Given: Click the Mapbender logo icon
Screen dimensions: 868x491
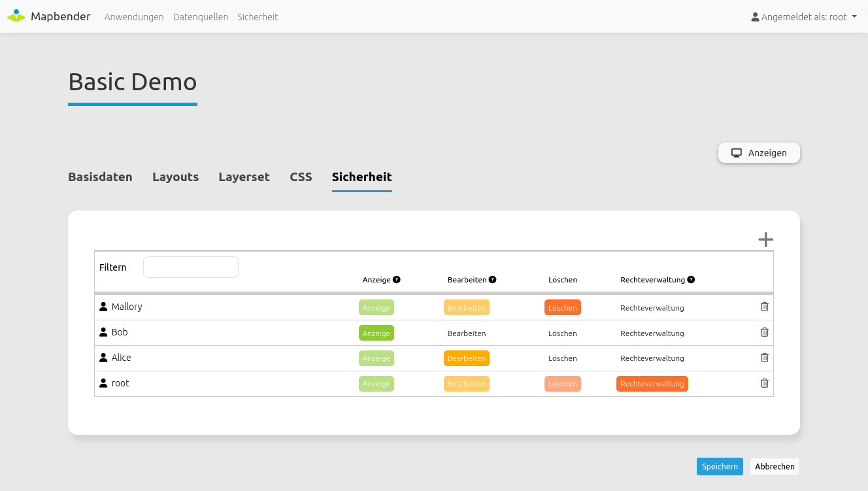Looking at the screenshot, I should [16, 16].
